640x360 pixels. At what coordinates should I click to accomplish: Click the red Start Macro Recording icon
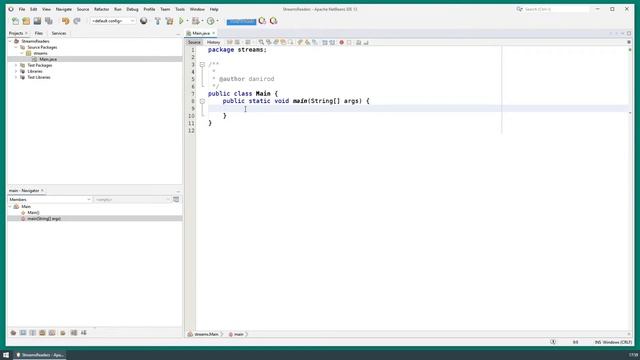coord(342,42)
